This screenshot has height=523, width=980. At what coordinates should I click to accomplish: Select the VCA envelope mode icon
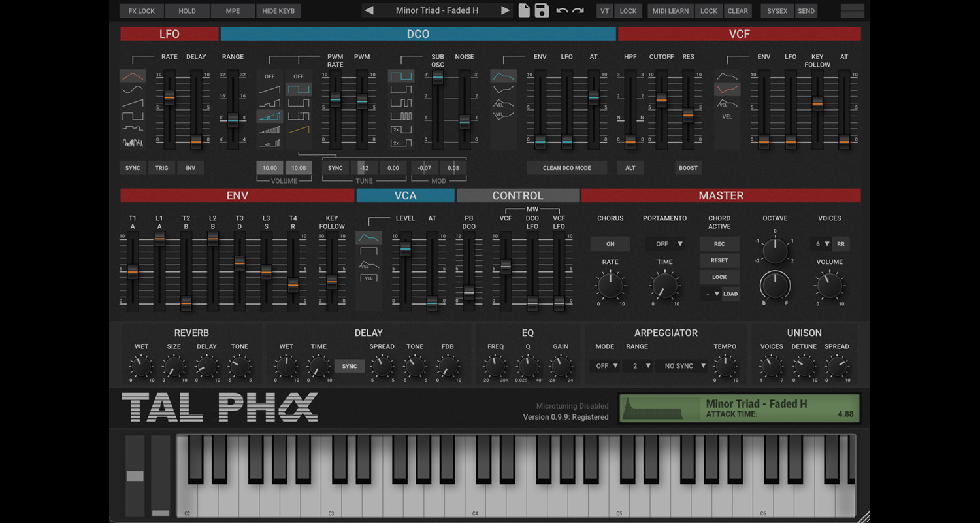(368, 237)
